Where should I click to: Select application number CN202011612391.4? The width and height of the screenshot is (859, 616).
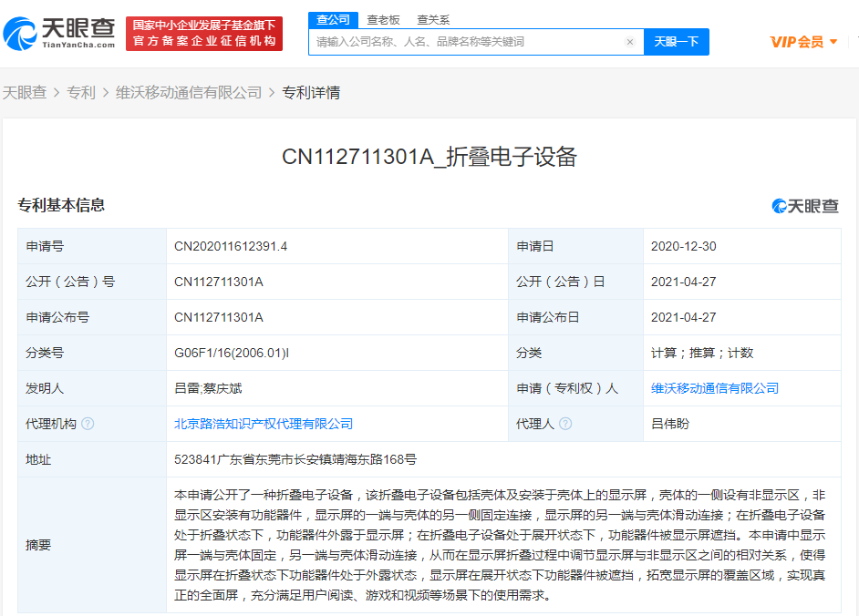click(231, 246)
